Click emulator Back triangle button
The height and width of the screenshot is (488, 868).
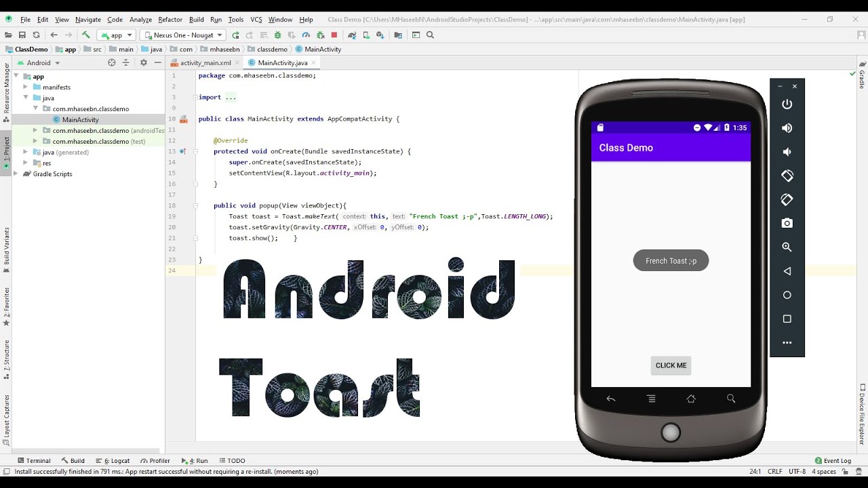pos(787,271)
